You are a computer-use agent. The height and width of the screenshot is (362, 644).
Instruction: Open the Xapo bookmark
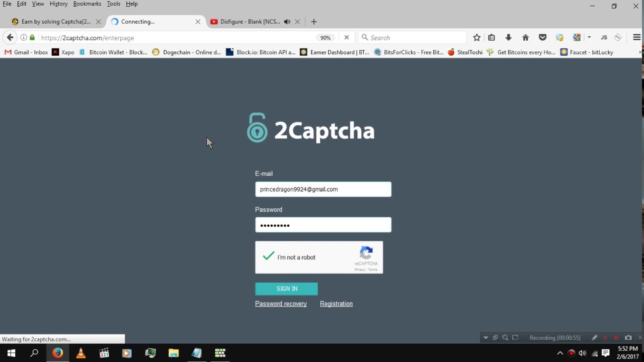(x=63, y=52)
